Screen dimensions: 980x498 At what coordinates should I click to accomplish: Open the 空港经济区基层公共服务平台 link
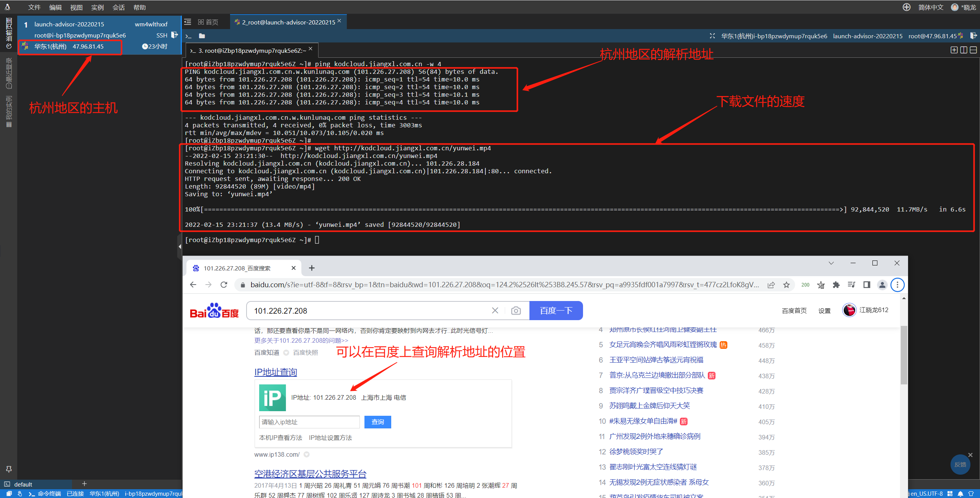coord(310,474)
